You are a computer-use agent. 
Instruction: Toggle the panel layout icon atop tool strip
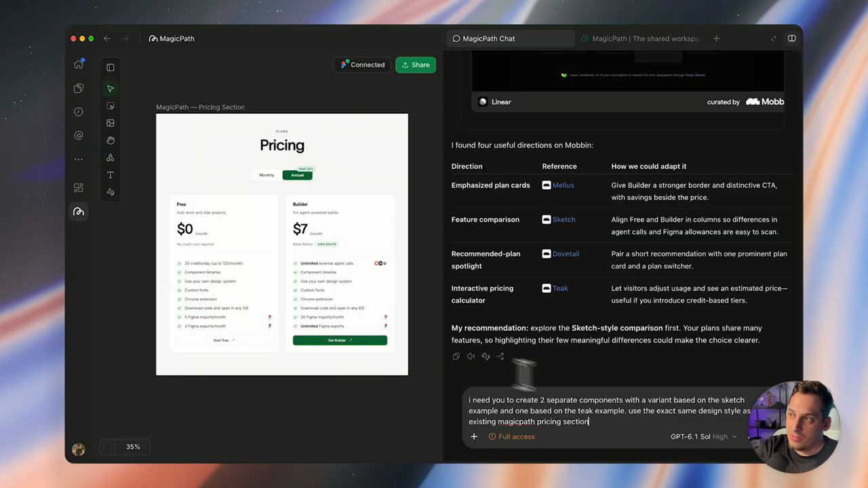tap(111, 67)
